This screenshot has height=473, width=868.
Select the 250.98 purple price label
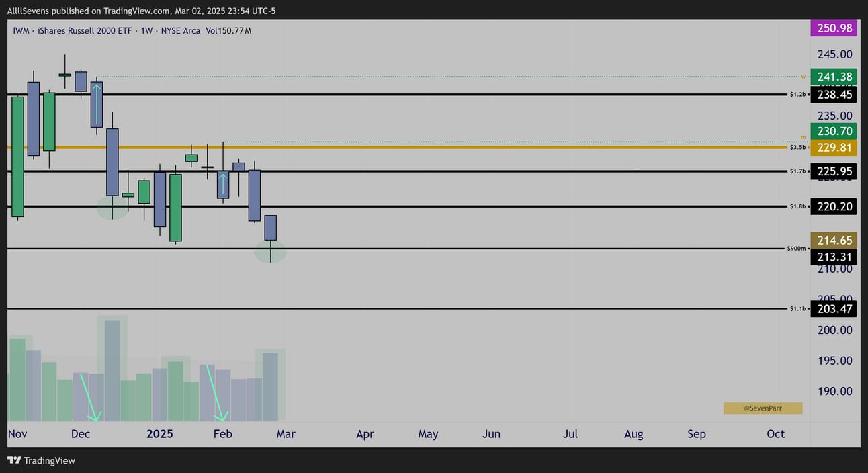coord(834,28)
